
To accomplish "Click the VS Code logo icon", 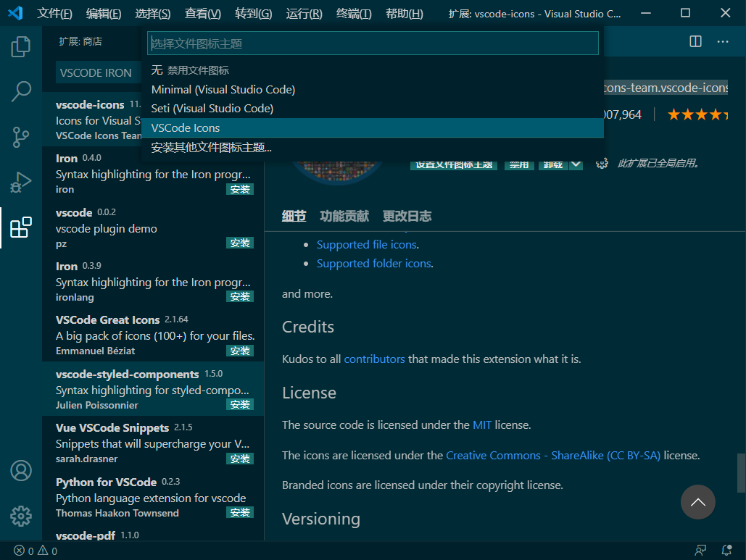I will point(15,13).
